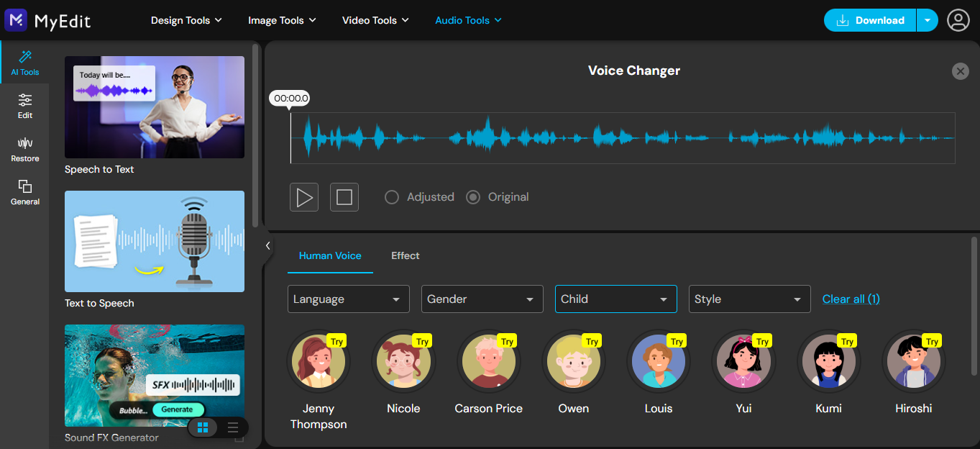Open the Style filter dropdown
This screenshot has height=449, width=980.
[x=749, y=299]
